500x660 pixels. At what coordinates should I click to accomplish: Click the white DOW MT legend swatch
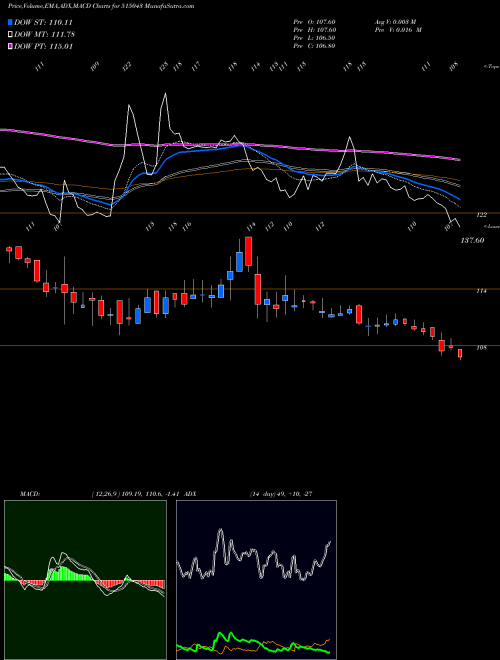click(x=10, y=34)
